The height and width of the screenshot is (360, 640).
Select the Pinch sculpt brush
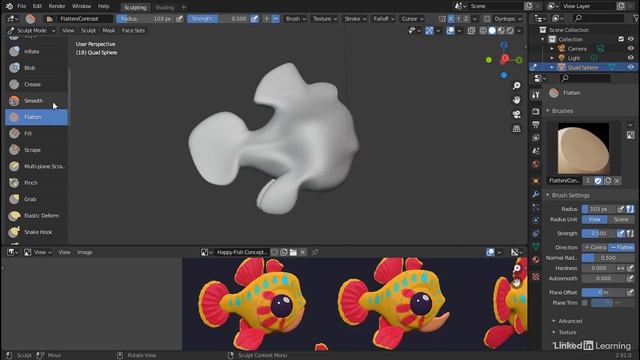[36, 182]
